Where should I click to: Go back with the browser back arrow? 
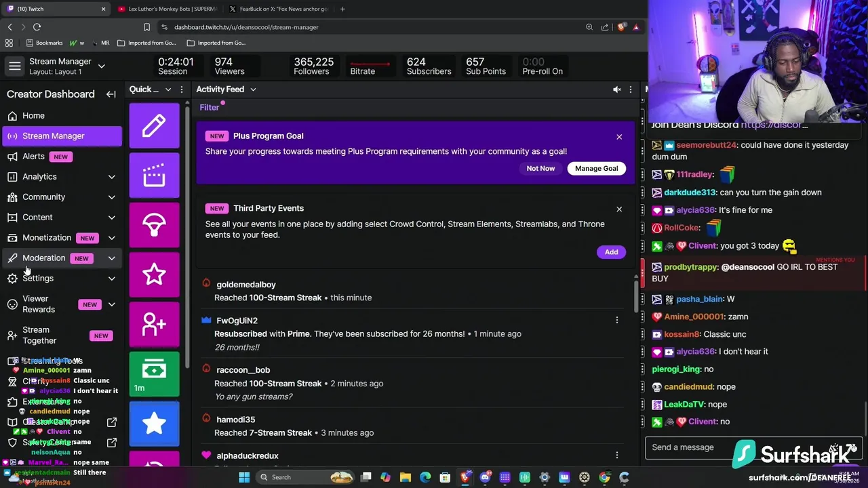pos(9,27)
